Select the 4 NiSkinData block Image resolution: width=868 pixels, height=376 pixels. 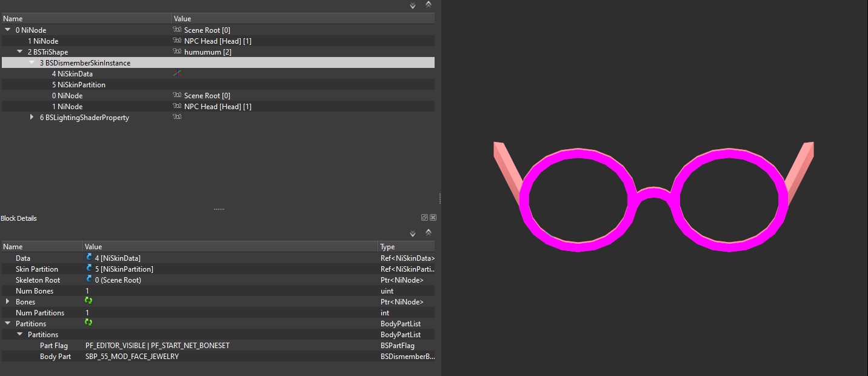pyautogui.click(x=72, y=73)
